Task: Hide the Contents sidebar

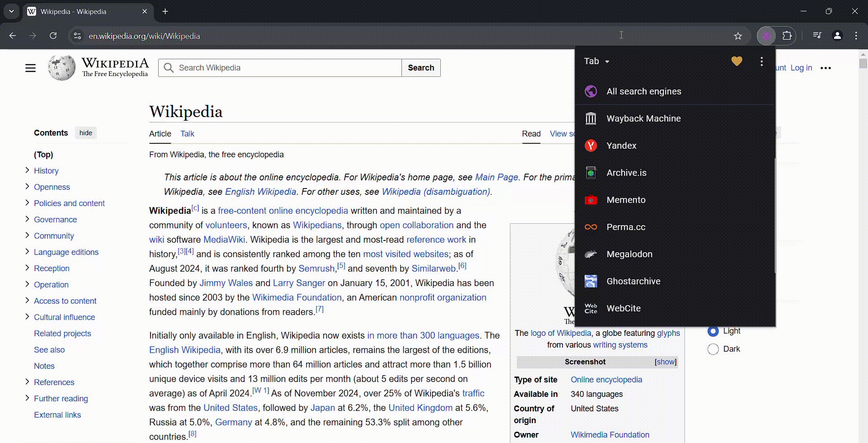Action: [85, 133]
